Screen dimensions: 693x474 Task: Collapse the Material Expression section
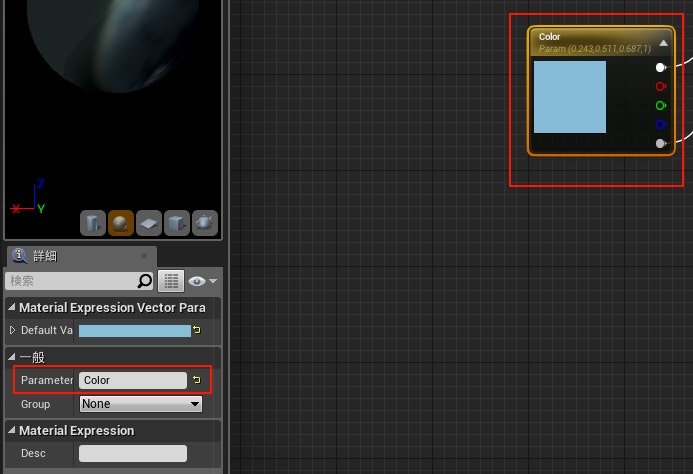11,430
